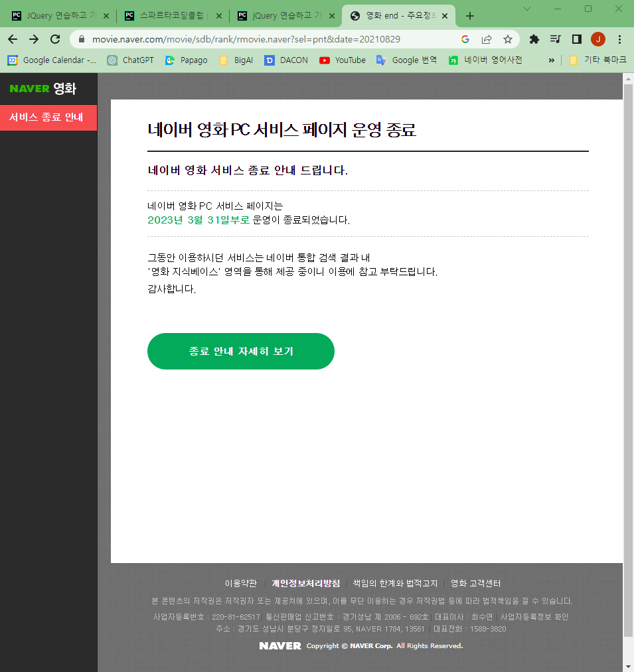The width and height of the screenshot is (634, 672).
Task: Open the Papago bookmark
Action: click(186, 60)
